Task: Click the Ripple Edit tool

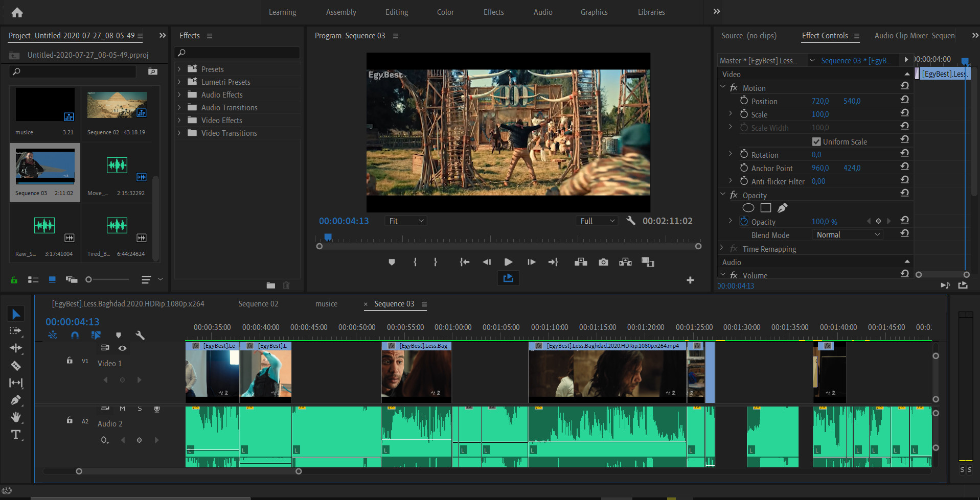Action: click(x=16, y=348)
